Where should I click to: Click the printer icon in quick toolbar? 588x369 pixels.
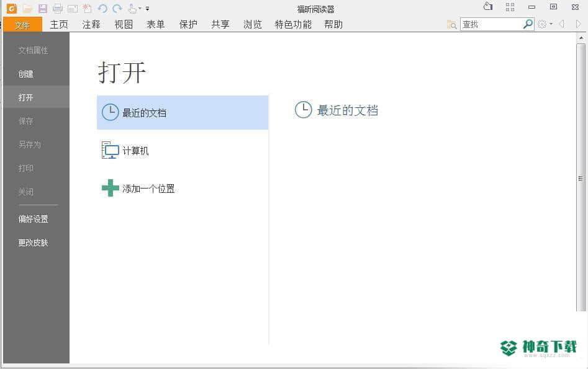[57, 8]
